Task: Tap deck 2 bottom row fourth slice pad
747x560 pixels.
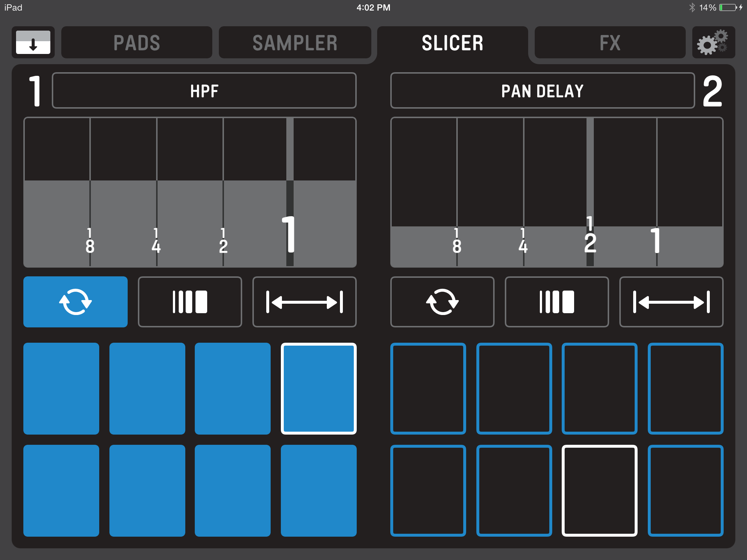Action: (x=686, y=491)
